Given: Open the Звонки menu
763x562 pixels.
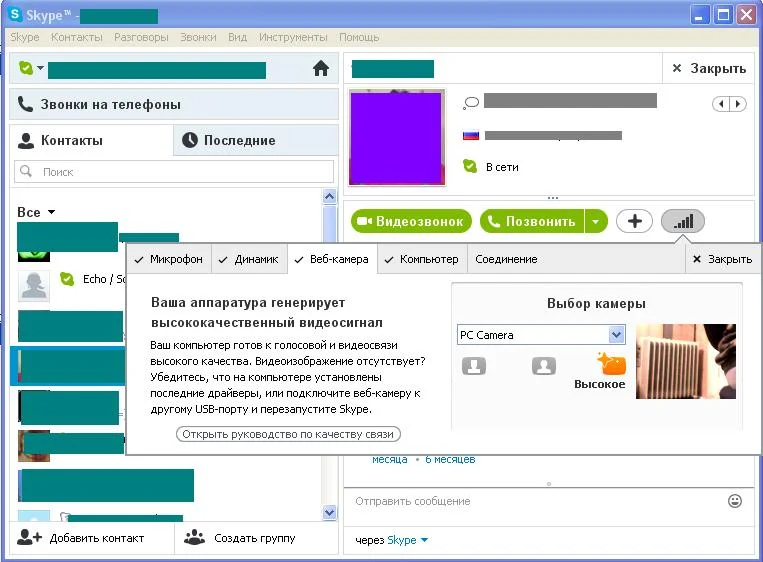Looking at the screenshot, I should [x=198, y=37].
